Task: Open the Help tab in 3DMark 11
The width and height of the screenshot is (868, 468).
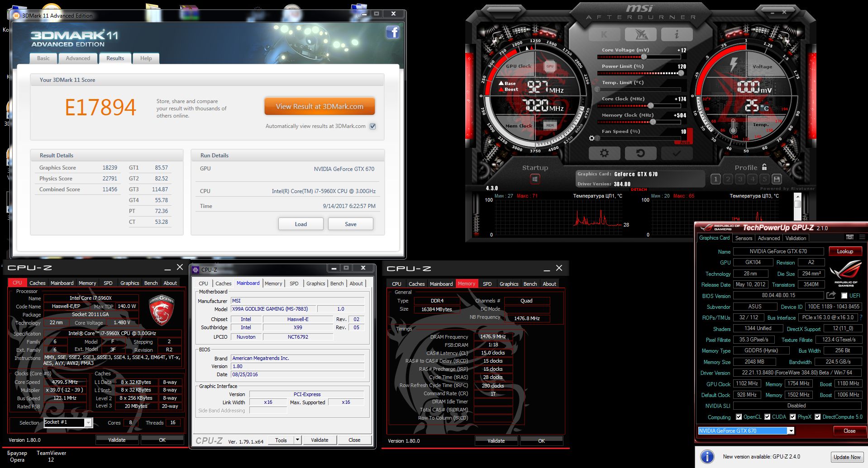Action: pos(146,58)
